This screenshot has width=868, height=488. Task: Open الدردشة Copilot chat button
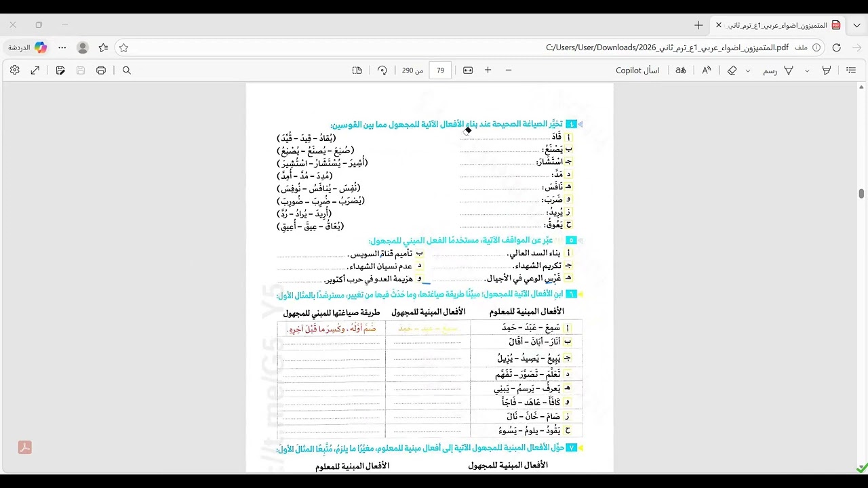(28, 47)
